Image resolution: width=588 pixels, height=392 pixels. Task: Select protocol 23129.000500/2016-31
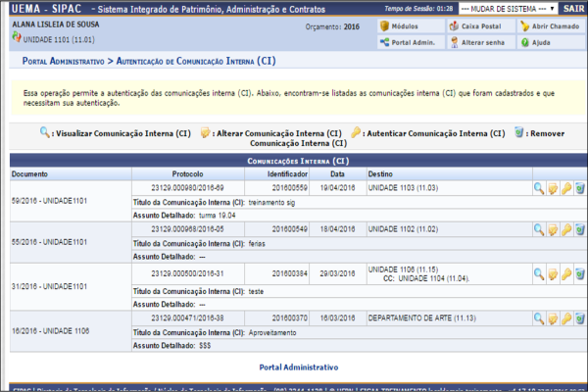click(187, 273)
